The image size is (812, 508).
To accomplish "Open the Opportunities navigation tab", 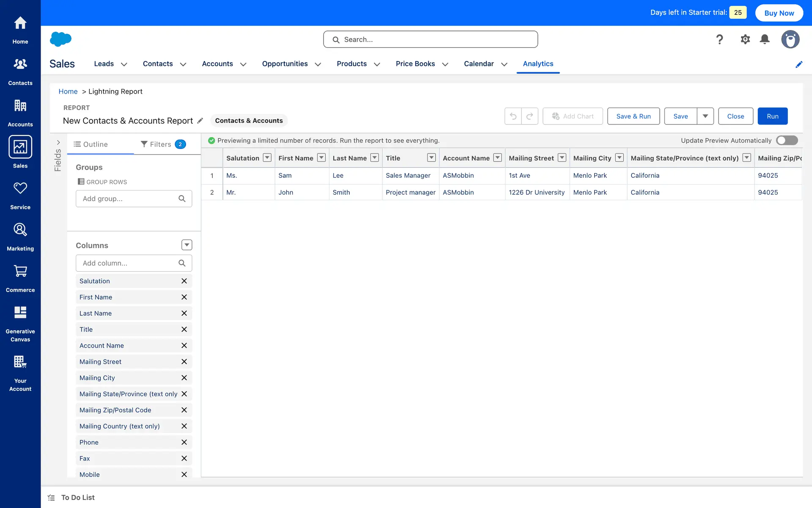I will click(x=285, y=64).
